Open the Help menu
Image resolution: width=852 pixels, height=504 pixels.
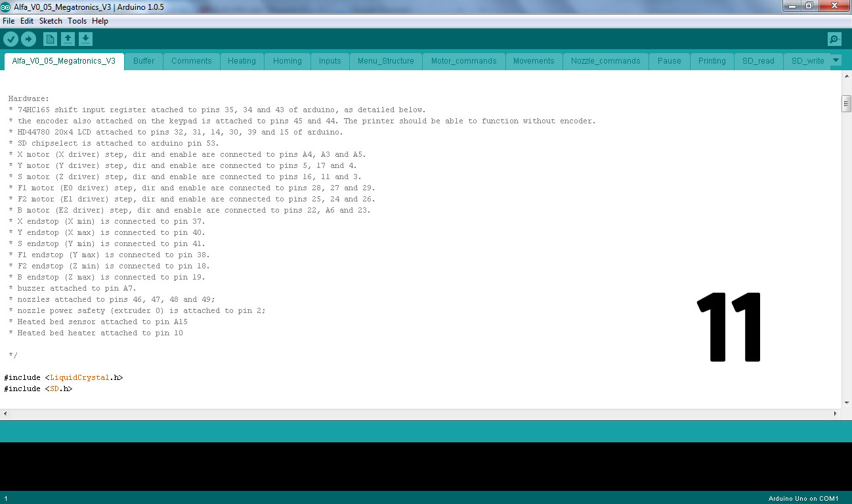(100, 21)
